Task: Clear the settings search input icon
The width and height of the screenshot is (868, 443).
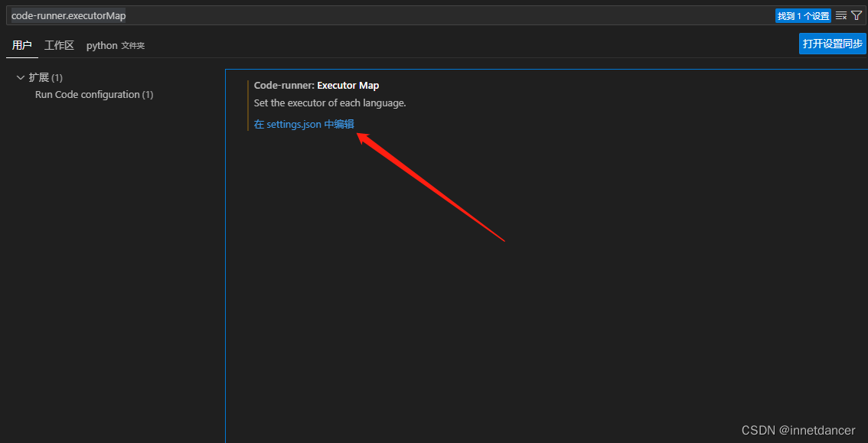Action: point(841,16)
